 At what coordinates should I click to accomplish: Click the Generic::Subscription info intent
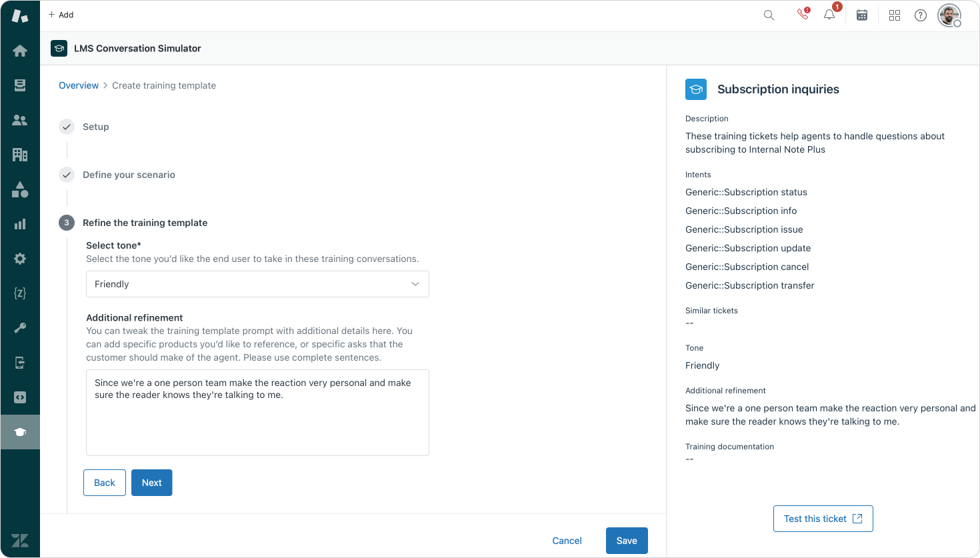tap(741, 211)
